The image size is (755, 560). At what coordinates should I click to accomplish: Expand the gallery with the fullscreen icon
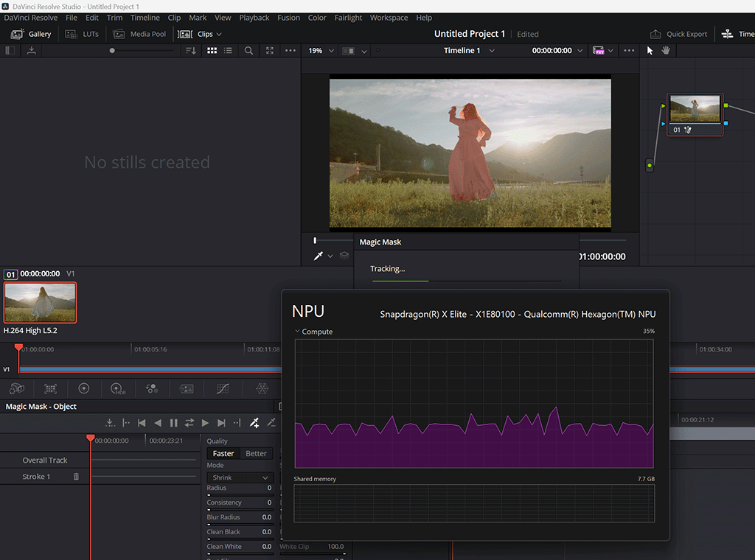tap(270, 51)
